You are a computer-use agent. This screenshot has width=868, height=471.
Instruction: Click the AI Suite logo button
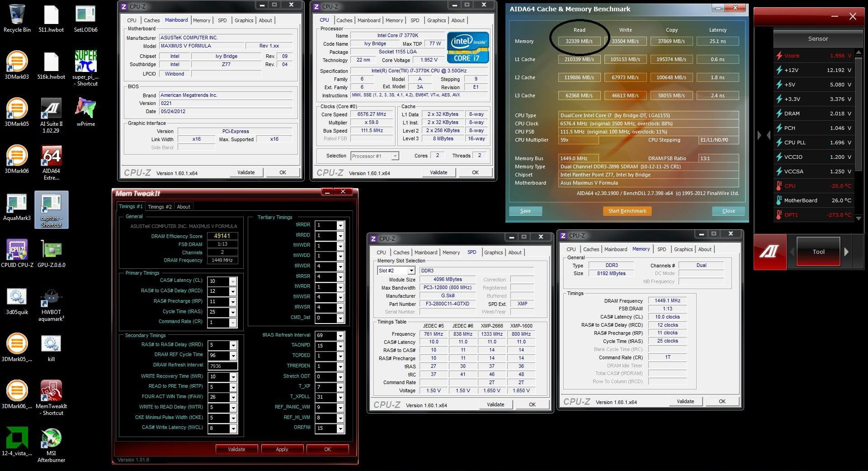(x=770, y=252)
